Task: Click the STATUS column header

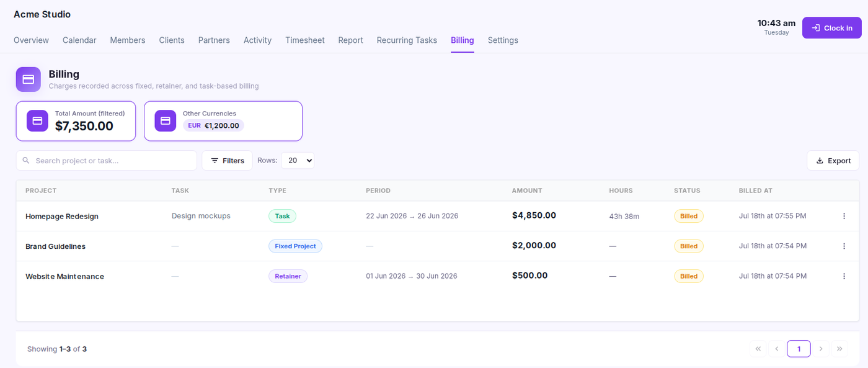Action: tap(687, 191)
